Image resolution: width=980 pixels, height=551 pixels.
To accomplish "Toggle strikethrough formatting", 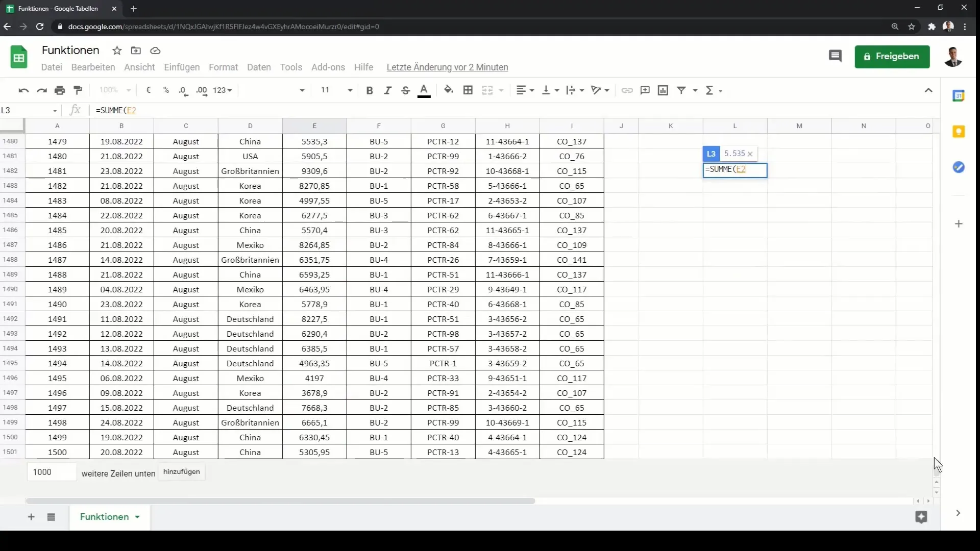I will [406, 90].
